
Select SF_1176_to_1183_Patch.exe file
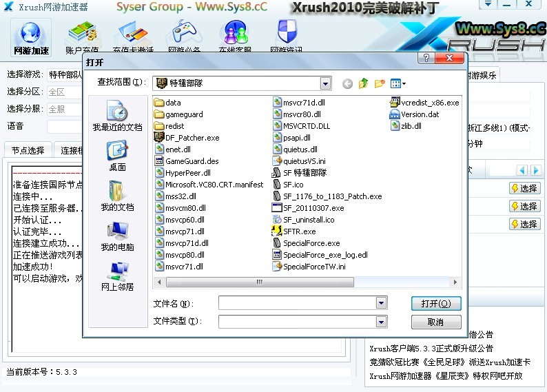pyautogui.click(x=327, y=196)
